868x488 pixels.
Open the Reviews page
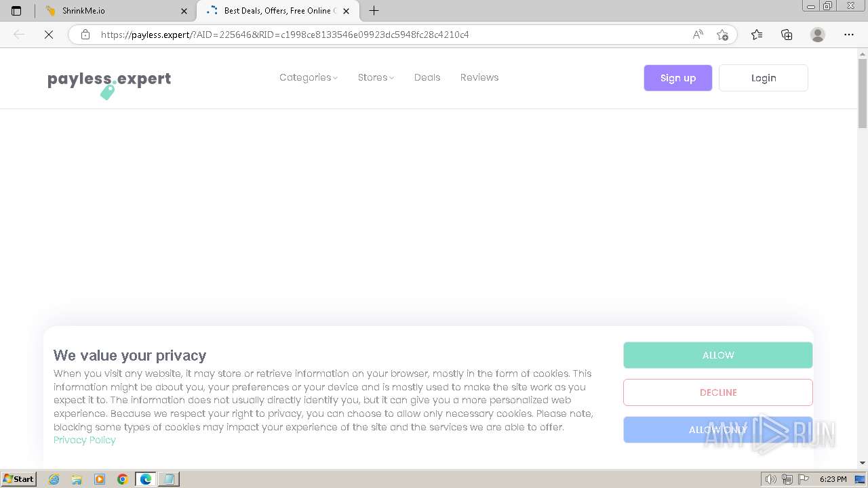pos(479,77)
